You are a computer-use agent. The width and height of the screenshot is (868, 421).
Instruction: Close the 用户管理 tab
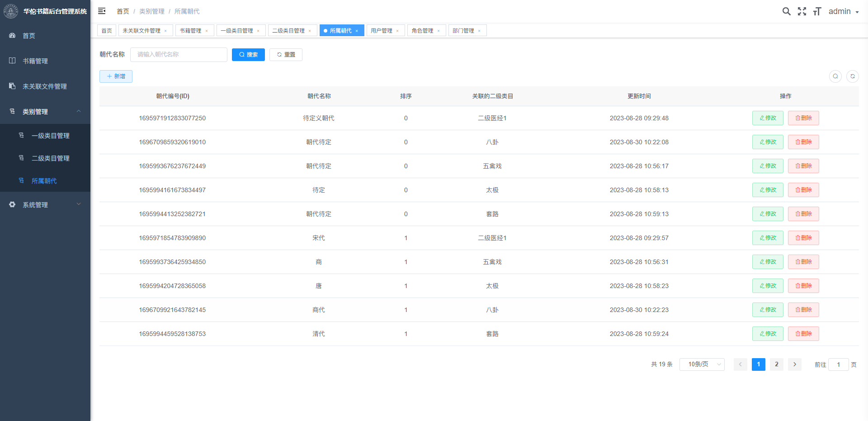(x=397, y=31)
